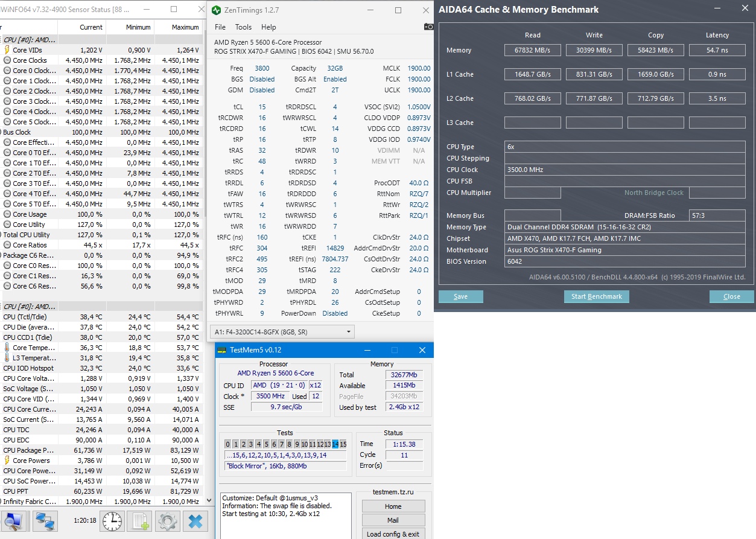Click lightning icon beside Core Powers row

coord(7,461)
